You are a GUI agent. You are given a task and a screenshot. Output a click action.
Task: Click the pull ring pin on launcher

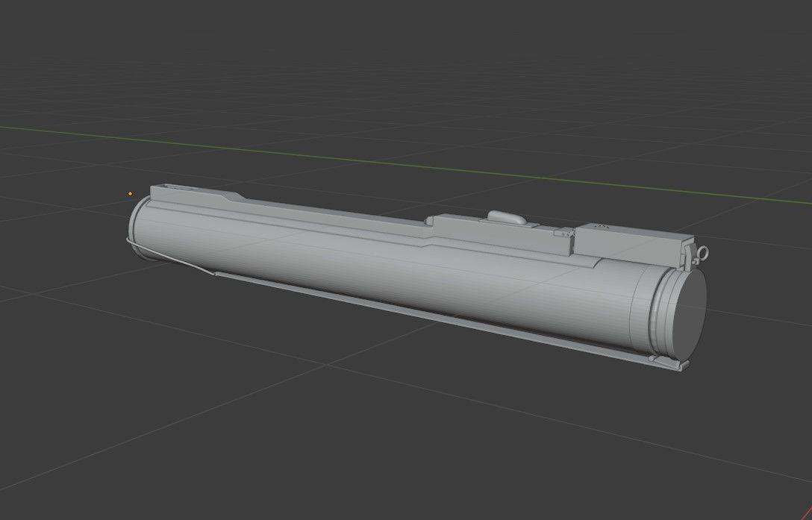[702, 253]
